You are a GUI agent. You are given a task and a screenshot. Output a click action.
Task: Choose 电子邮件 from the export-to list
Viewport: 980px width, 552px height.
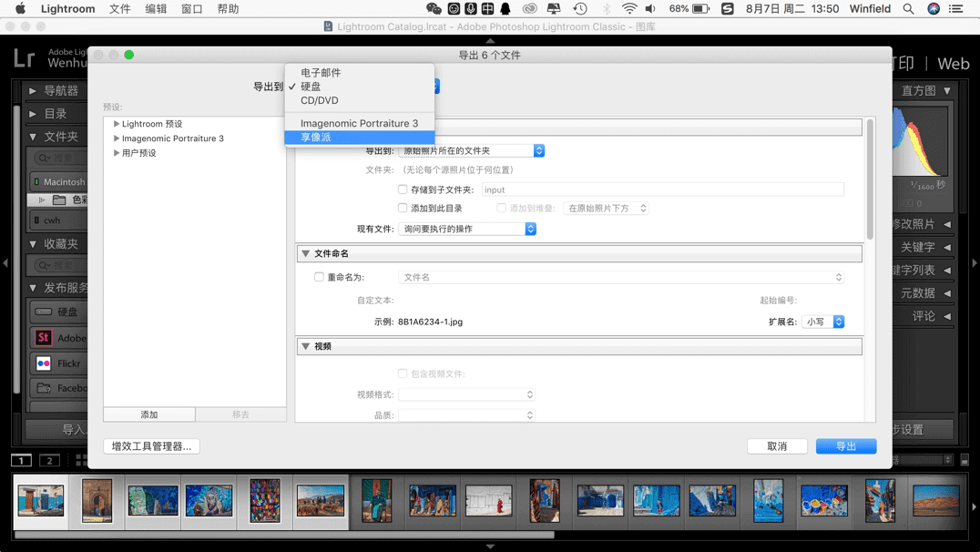[321, 72]
